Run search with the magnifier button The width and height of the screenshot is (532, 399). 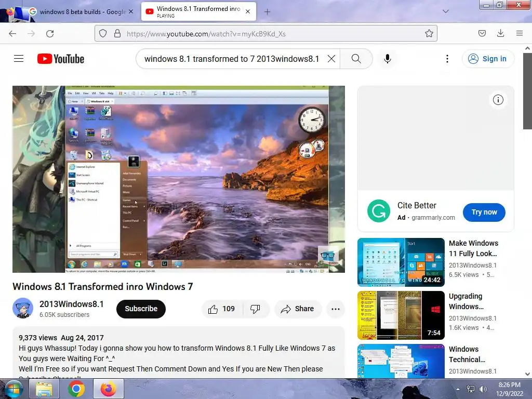[356, 59]
